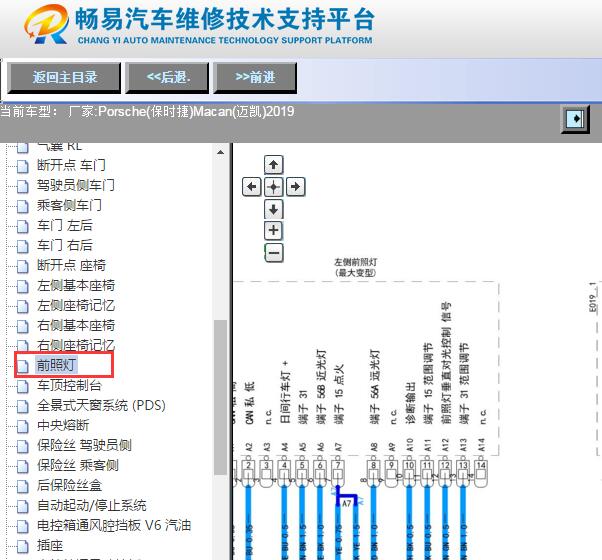Click the 端子 56B 近光灯 pin label
This screenshot has width=602, height=560.
[321, 387]
